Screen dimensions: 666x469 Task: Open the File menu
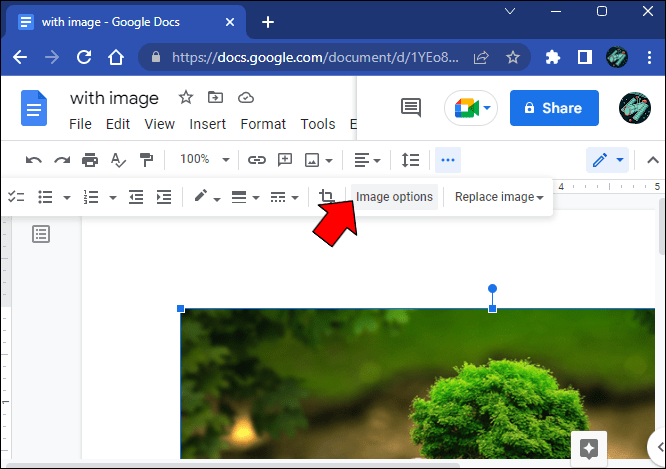[x=80, y=124]
